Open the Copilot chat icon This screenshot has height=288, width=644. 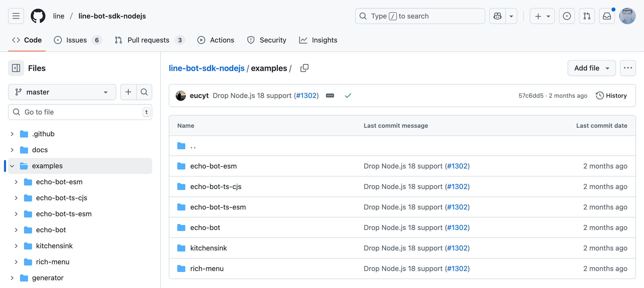[498, 16]
